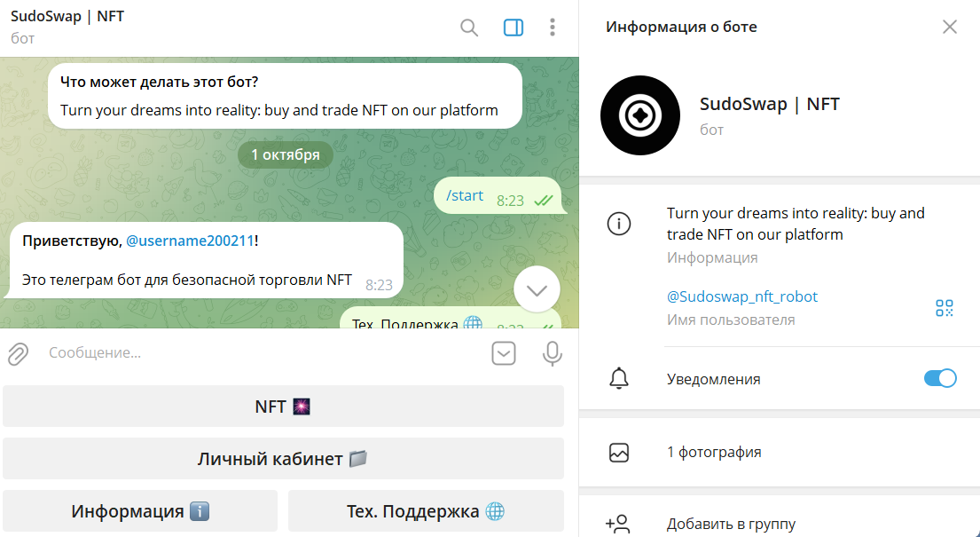Click the microphone voice message icon
The width and height of the screenshot is (980, 537).
pyautogui.click(x=552, y=354)
